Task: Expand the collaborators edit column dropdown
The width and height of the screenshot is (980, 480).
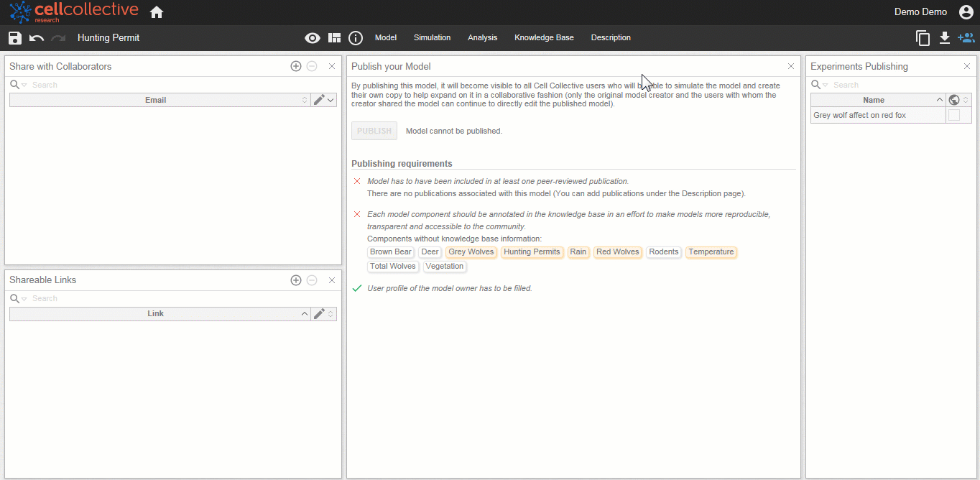Action: [330, 100]
